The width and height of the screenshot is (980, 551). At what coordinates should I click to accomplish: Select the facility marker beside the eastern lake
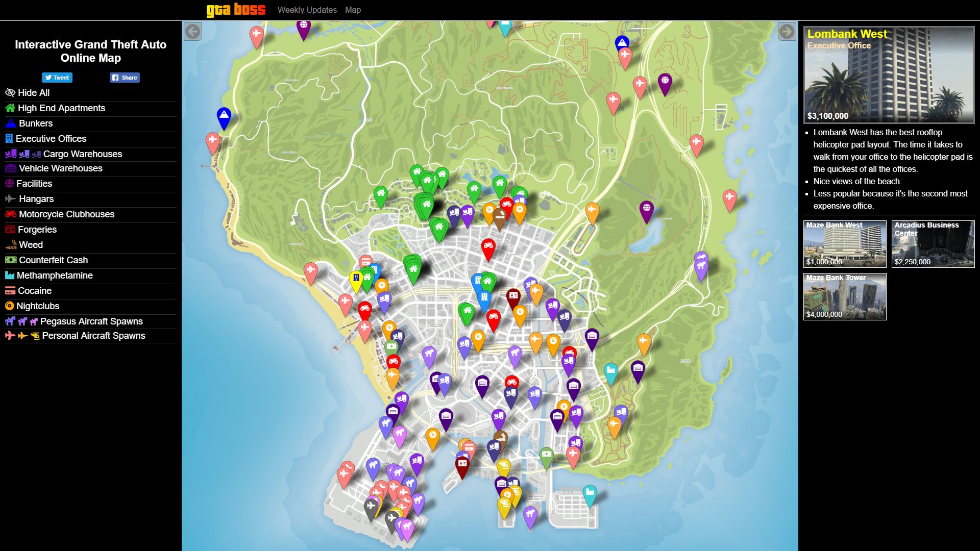(647, 211)
